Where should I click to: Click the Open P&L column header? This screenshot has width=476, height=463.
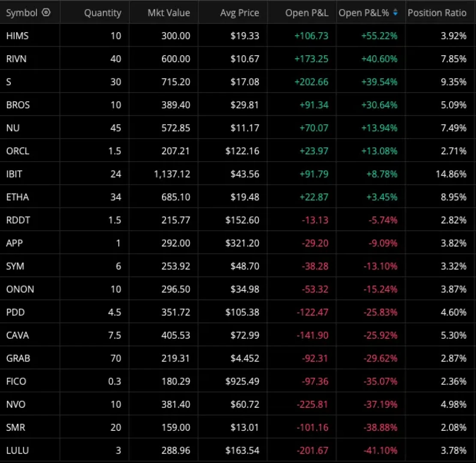point(307,13)
